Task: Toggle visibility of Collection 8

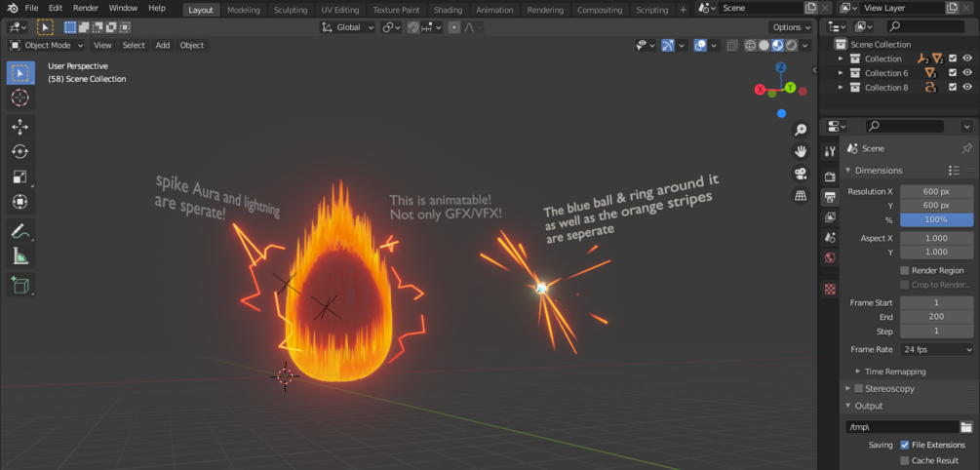Action: pyautogui.click(x=967, y=87)
